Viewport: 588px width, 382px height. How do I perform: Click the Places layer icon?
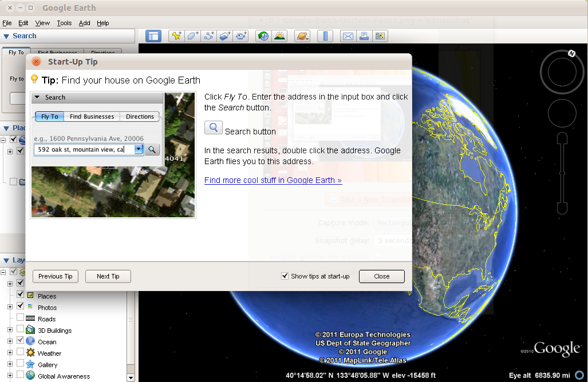pyautogui.click(x=30, y=295)
